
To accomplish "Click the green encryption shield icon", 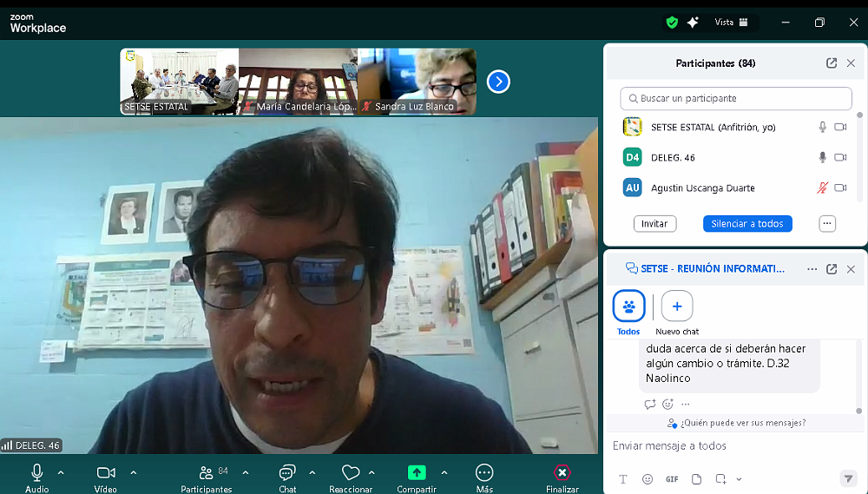I will point(672,23).
